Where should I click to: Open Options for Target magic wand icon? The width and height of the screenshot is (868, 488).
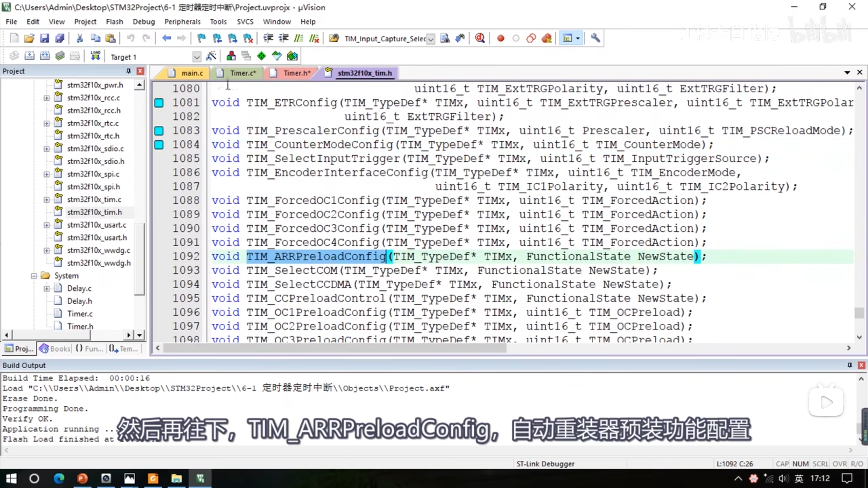[x=211, y=56]
